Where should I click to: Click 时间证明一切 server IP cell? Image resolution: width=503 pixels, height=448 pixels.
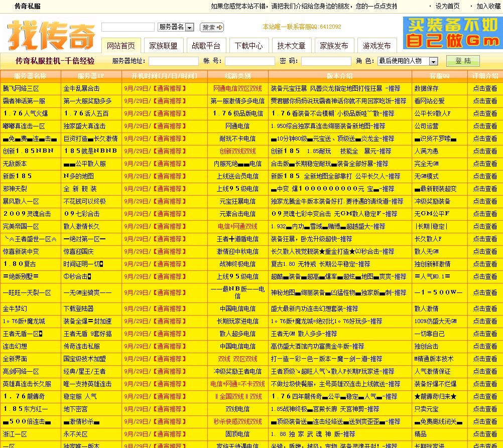pyautogui.click(x=83, y=264)
